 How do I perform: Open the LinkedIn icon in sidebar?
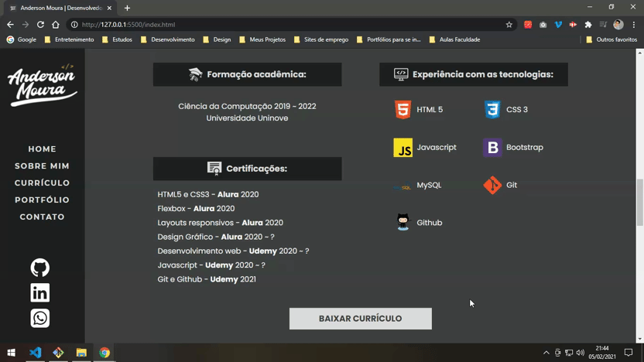pyautogui.click(x=39, y=292)
